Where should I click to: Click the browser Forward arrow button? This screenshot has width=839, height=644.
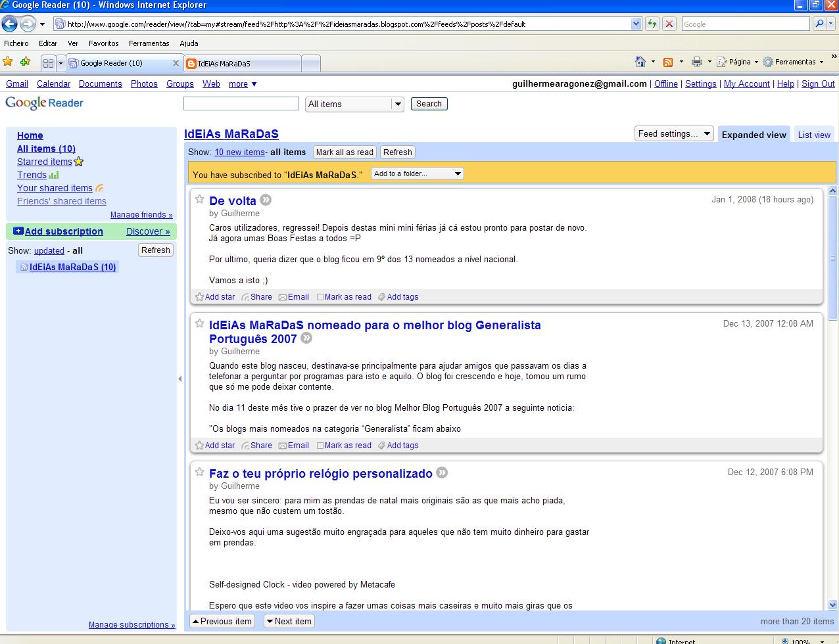(28, 24)
